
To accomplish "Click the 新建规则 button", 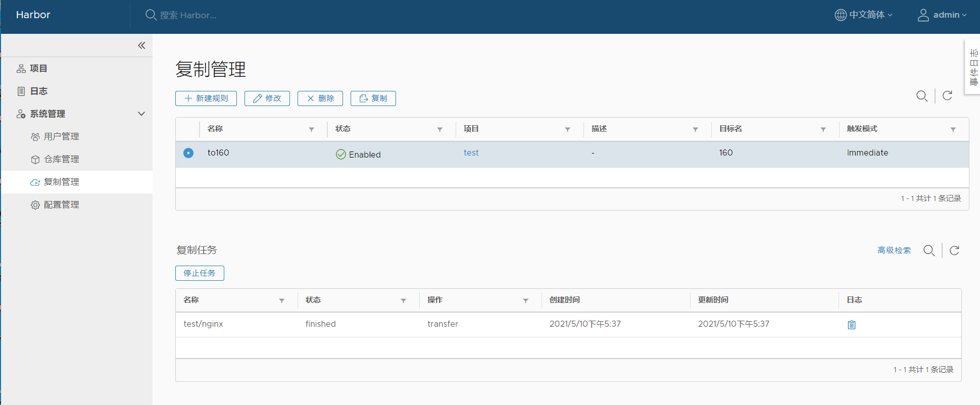I will coord(206,98).
